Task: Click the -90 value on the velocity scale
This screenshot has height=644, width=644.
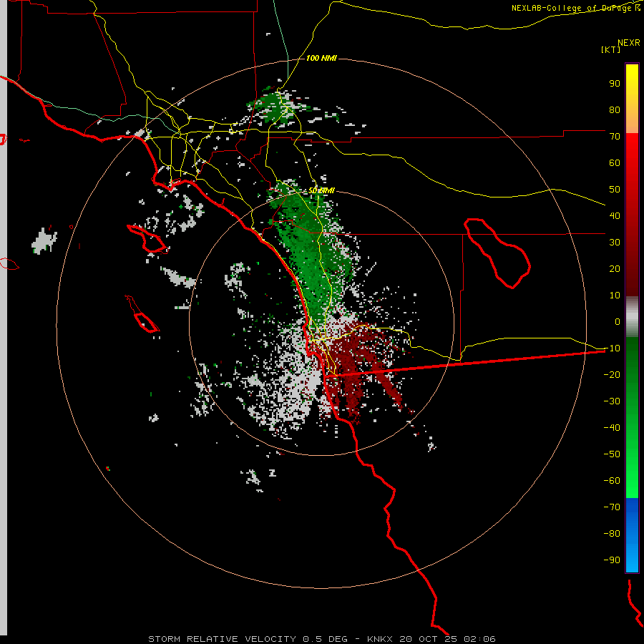Action: click(x=612, y=560)
